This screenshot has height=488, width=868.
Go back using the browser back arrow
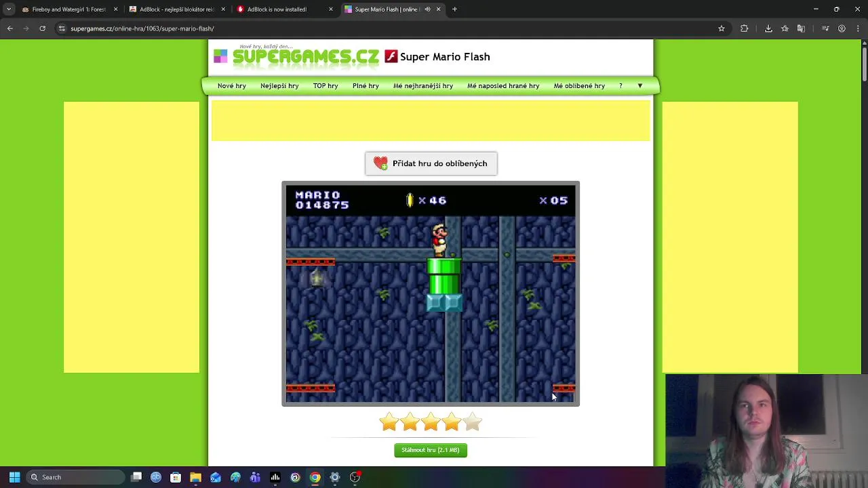[10, 28]
